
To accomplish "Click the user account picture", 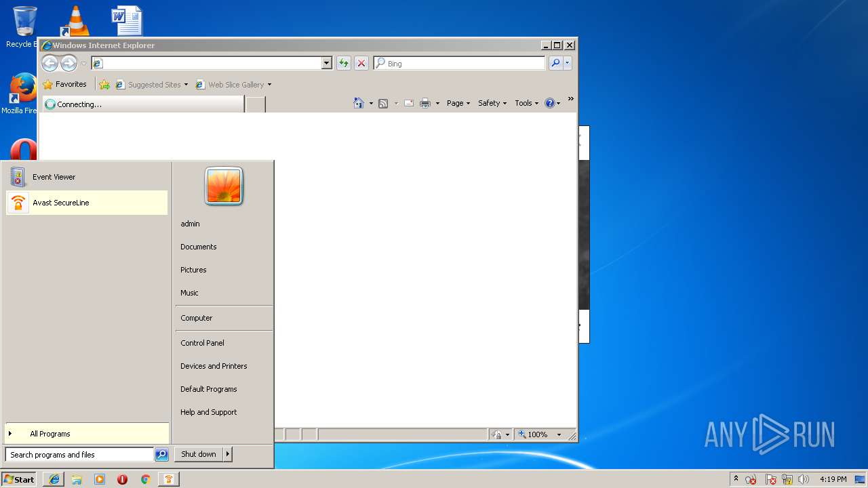I will pos(224,186).
